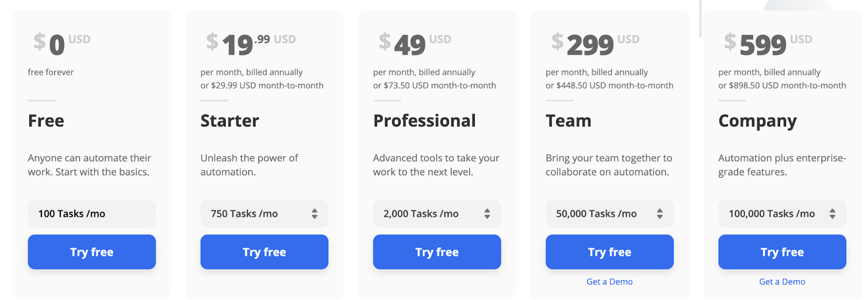Click Try free under the Free plan
The width and height of the screenshot is (868, 300).
coord(92,252)
